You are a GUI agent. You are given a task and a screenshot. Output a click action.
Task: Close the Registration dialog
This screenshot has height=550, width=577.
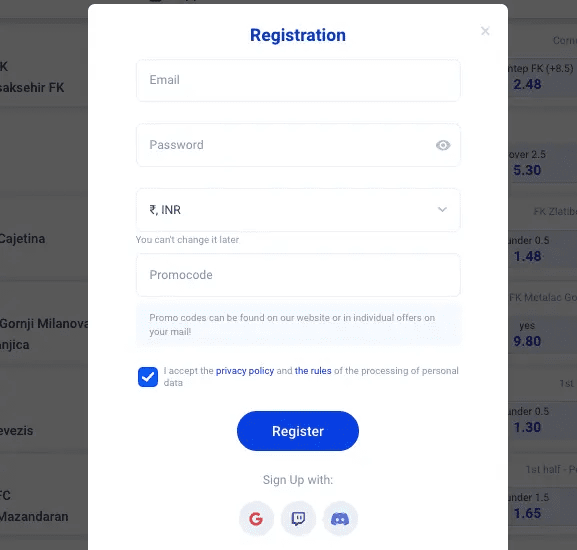pos(485,31)
